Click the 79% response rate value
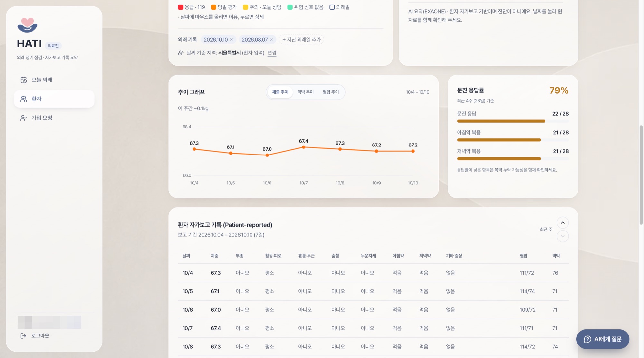The height and width of the screenshot is (358, 644). click(559, 90)
